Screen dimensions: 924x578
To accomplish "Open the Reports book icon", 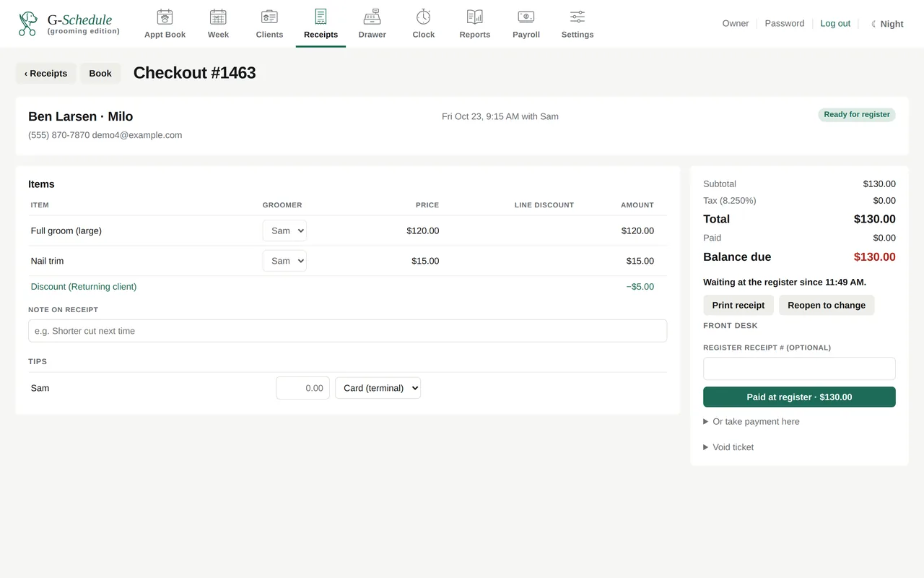I will point(475,17).
